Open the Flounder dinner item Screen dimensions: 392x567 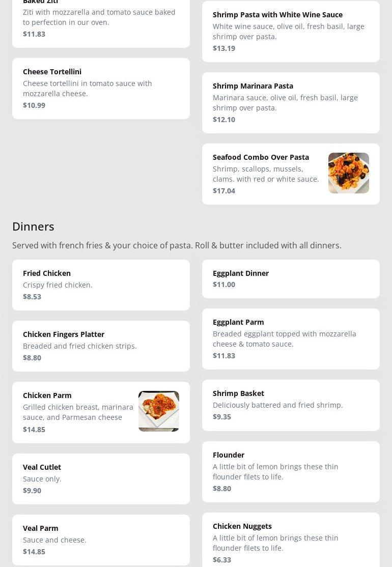[x=291, y=472]
